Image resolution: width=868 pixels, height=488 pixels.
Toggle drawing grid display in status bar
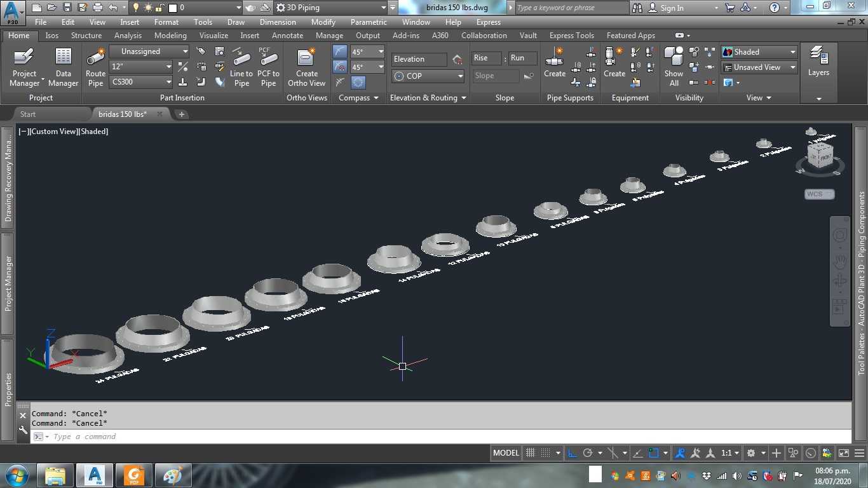pos(531,453)
